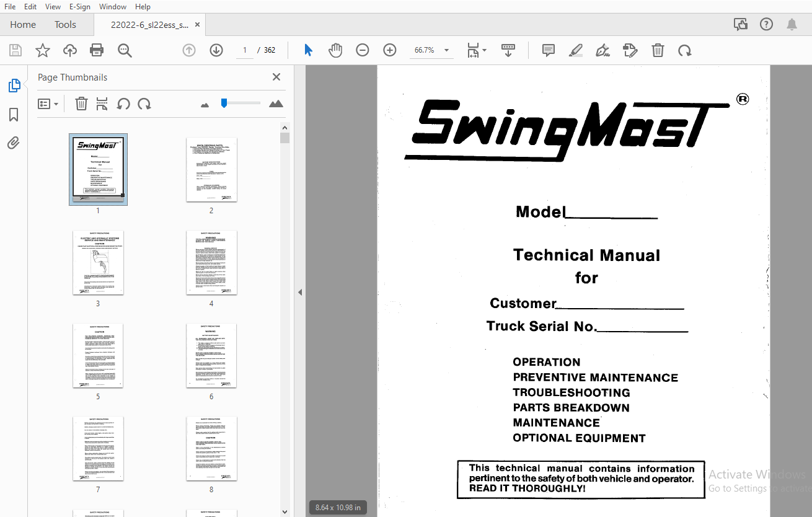Select page 3 thumbnail

98,262
